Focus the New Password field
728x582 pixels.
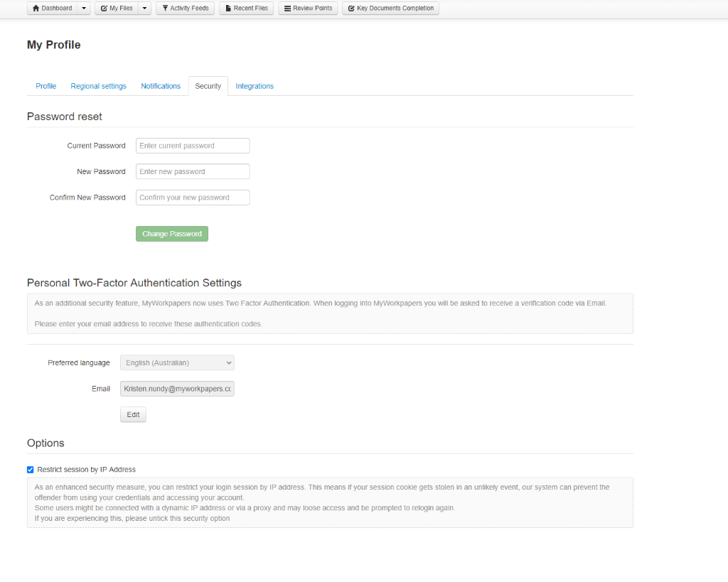[x=193, y=171]
